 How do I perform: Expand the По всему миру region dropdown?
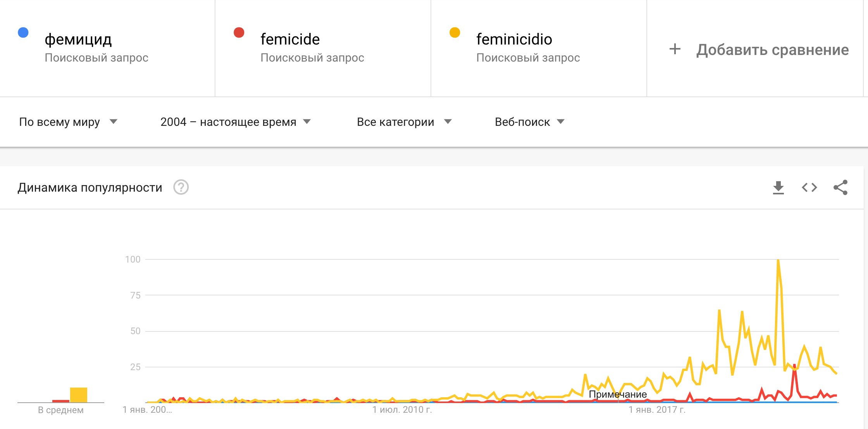[x=68, y=122]
